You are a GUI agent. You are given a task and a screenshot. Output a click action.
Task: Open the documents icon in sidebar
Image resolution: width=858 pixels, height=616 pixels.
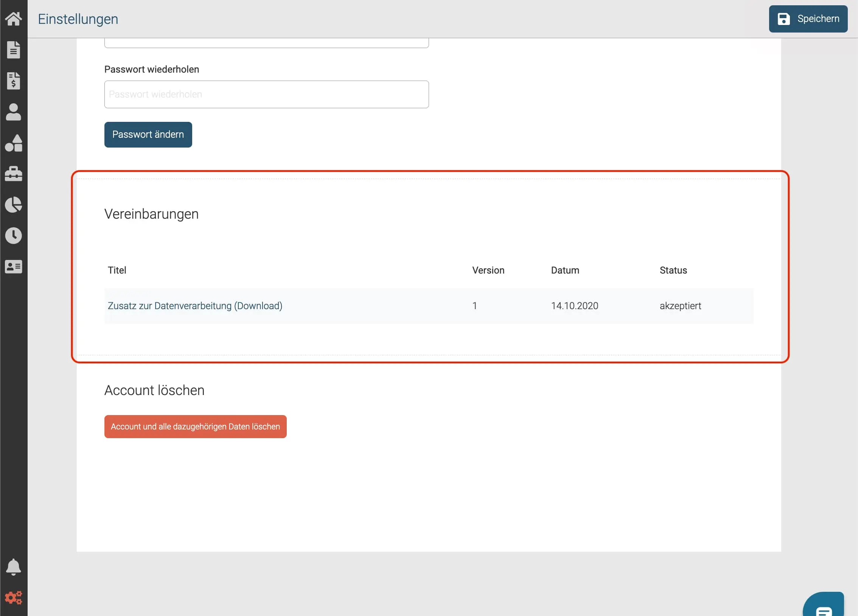click(x=14, y=50)
